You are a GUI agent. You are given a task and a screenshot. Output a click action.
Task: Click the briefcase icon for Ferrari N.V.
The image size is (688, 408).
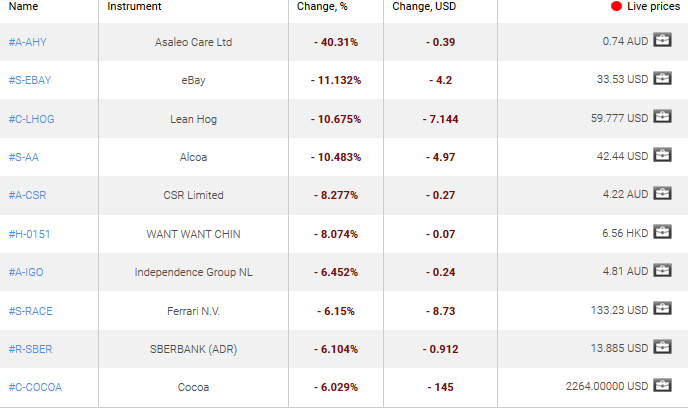(662, 310)
